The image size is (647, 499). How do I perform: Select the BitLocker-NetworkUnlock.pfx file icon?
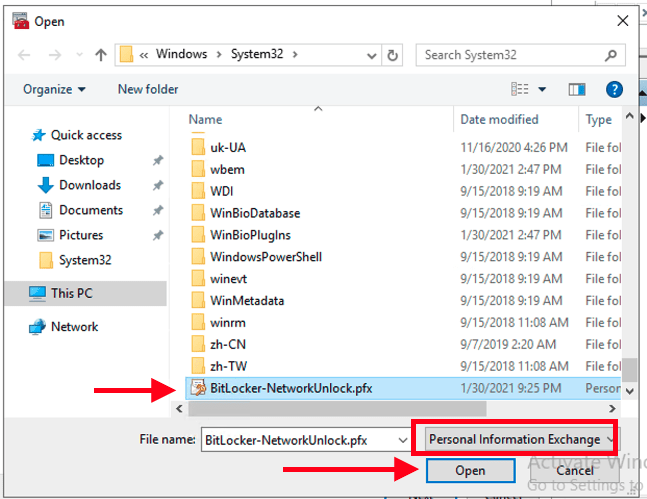pos(196,388)
